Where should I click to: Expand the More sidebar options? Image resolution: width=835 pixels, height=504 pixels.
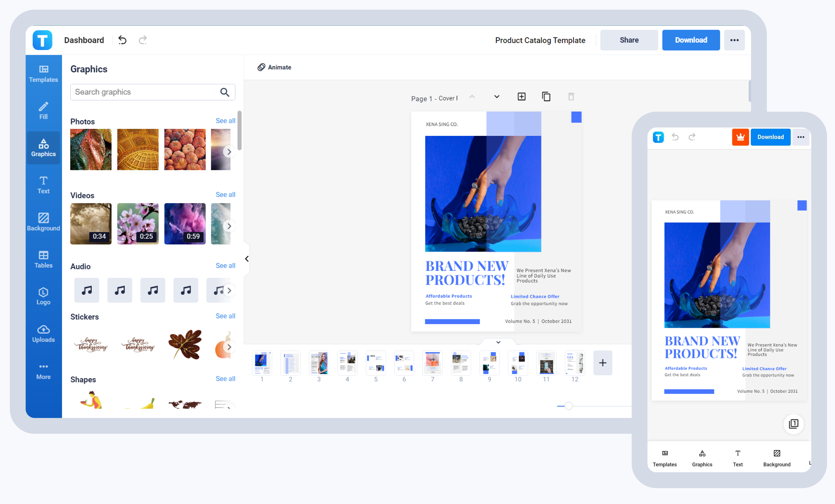tap(43, 371)
